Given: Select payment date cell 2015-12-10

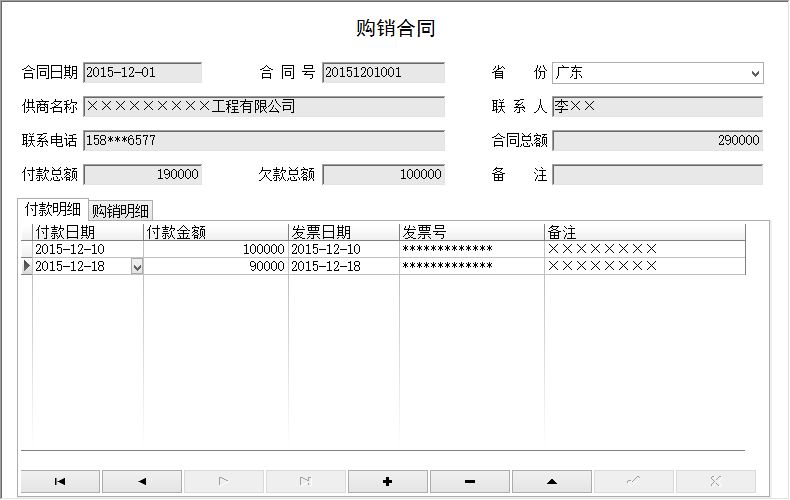Looking at the screenshot, I should (x=88, y=249).
